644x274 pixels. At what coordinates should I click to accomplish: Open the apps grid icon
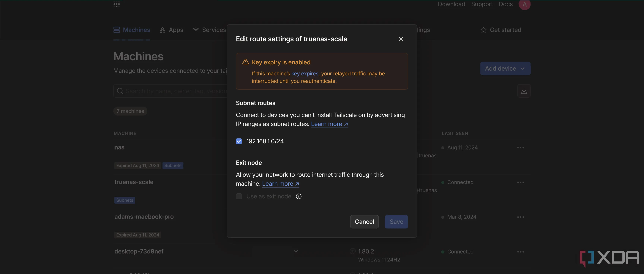(x=116, y=4)
